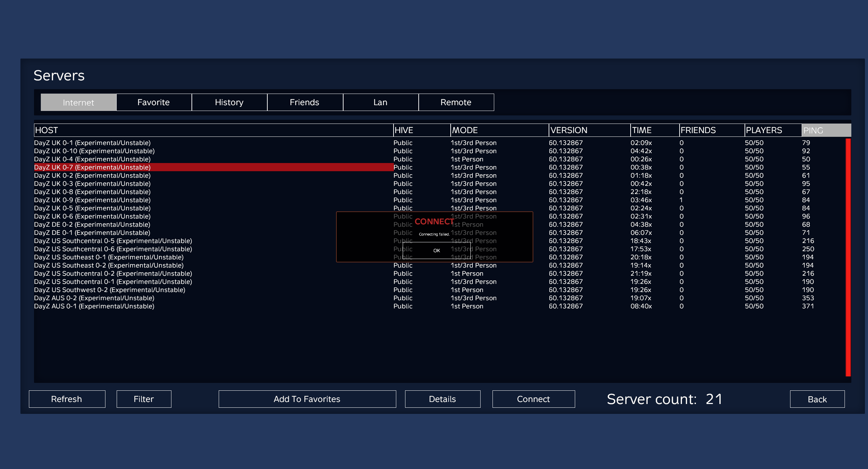
Task: Select DayZ US Southcentral 0-2 server
Action: pyautogui.click(x=439, y=274)
